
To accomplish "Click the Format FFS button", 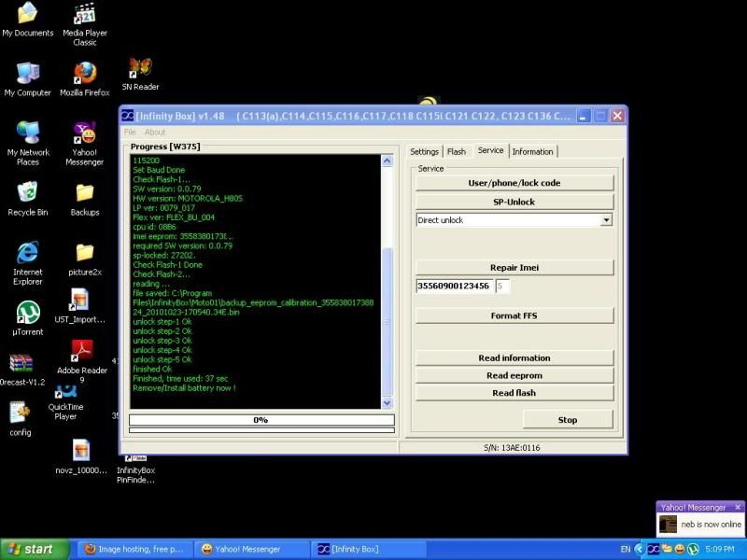I will tap(514, 315).
